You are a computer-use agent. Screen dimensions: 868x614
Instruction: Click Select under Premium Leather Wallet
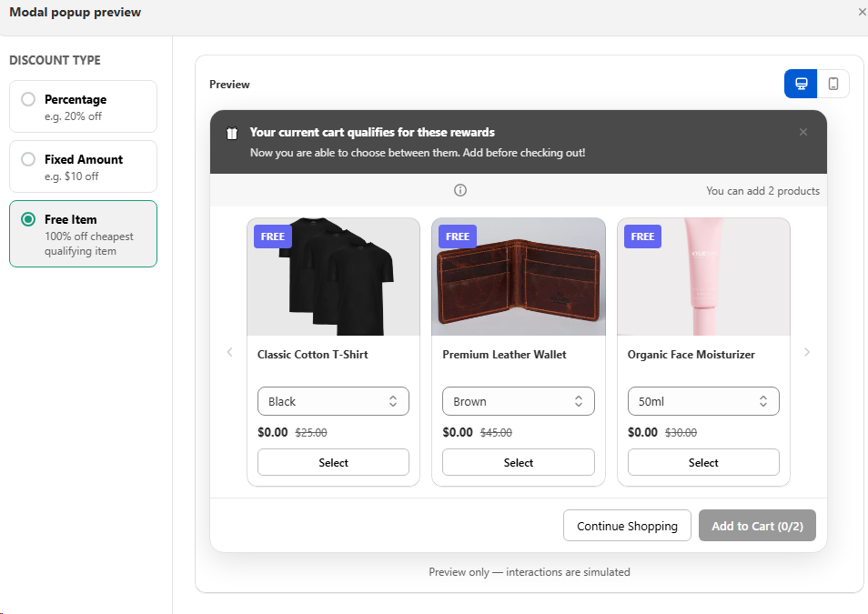point(518,462)
